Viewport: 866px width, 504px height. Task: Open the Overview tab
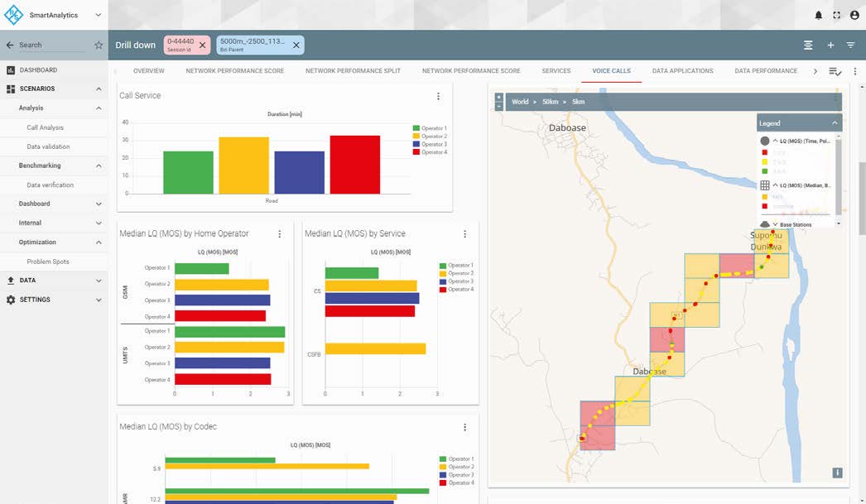[x=149, y=71]
